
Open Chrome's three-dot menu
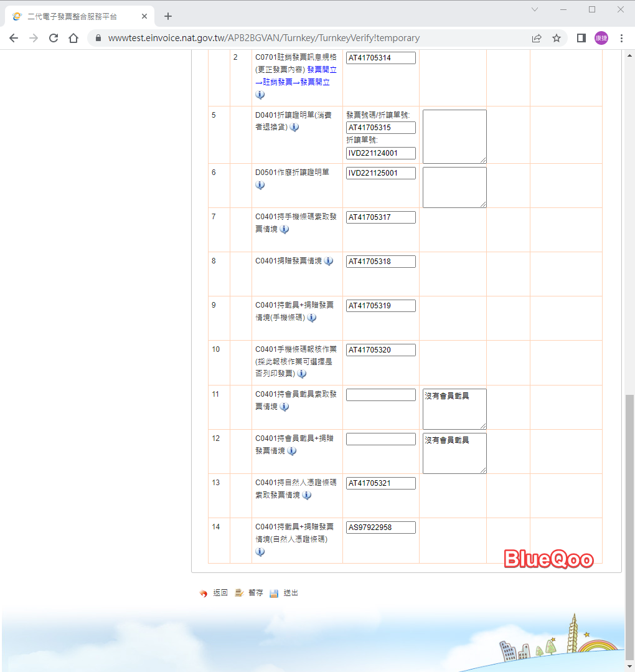(621, 38)
